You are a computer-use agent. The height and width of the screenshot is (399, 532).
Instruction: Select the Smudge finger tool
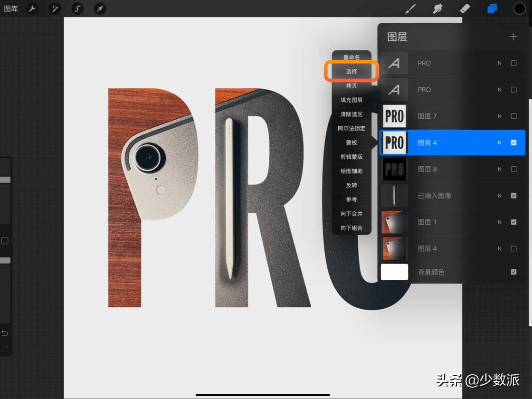[x=437, y=9]
